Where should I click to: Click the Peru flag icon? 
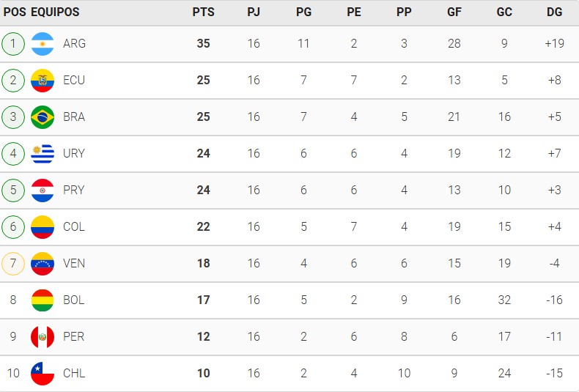click(x=43, y=337)
